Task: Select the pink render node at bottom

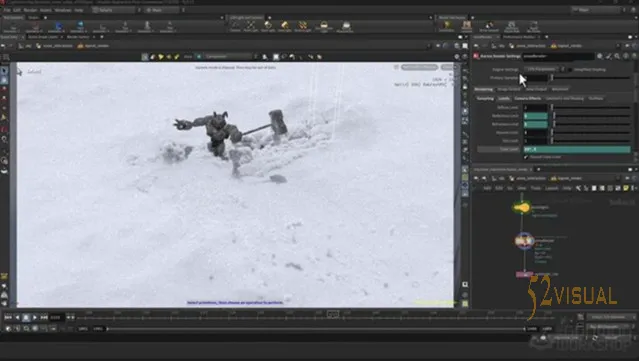Action: pos(524,275)
